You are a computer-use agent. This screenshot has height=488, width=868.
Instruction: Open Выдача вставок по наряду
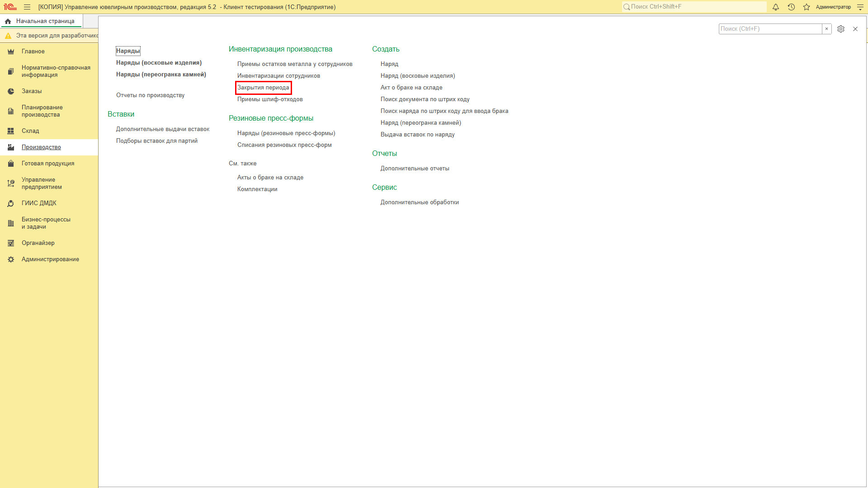(x=418, y=135)
